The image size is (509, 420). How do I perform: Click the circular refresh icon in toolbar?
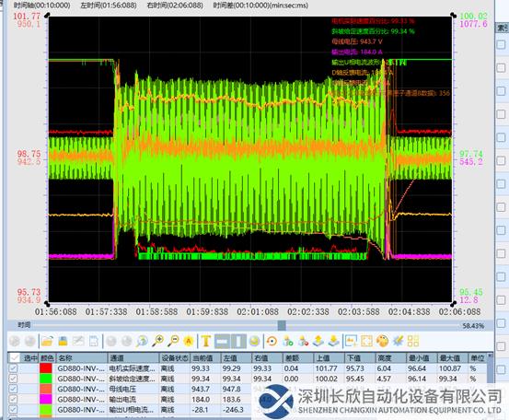(272, 341)
